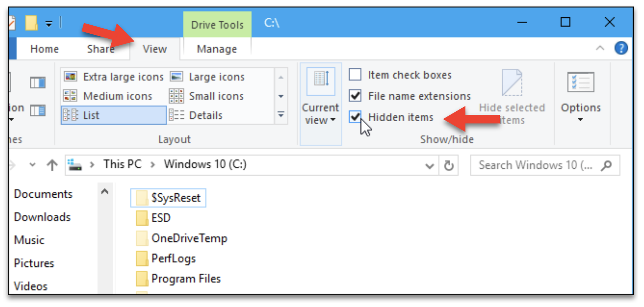
Task: Click the PerfLogs folder icon
Action: [142, 259]
